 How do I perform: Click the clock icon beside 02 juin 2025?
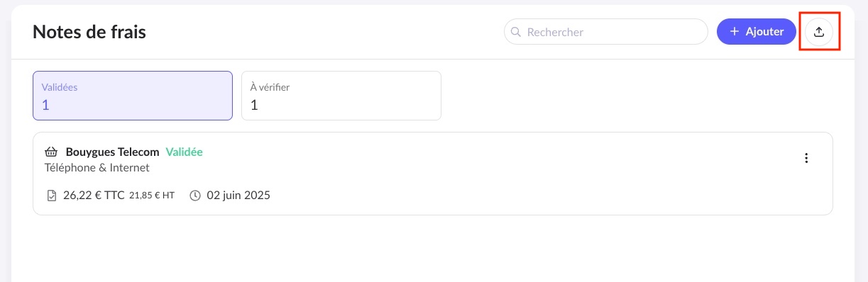[195, 195]
